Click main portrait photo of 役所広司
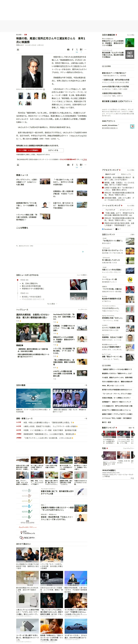 point(32,71)
